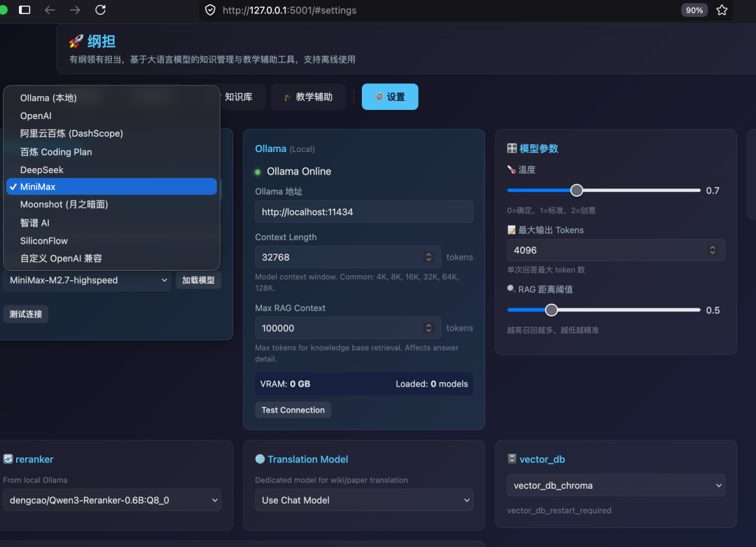Screen dimensions: 756x547
Task: Open the 知识库 tab
Action: click(x=238, y=97)
